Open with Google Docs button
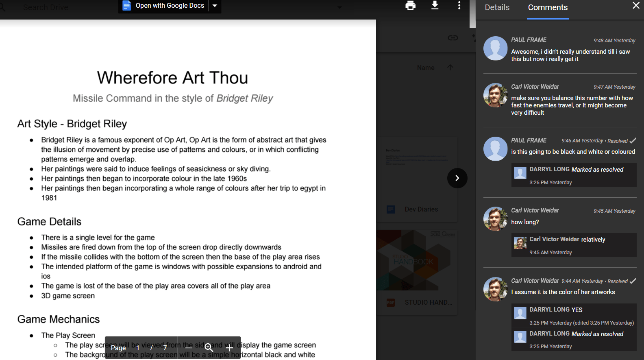 (163, 6)
